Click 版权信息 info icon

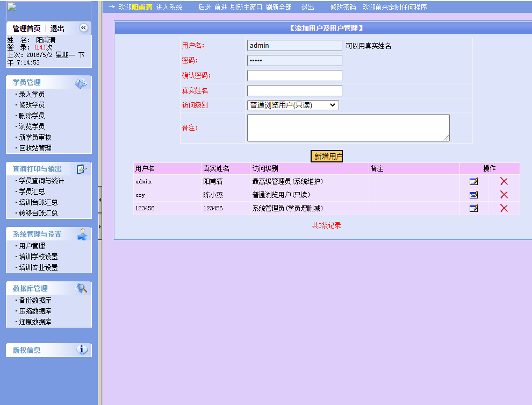82,349
